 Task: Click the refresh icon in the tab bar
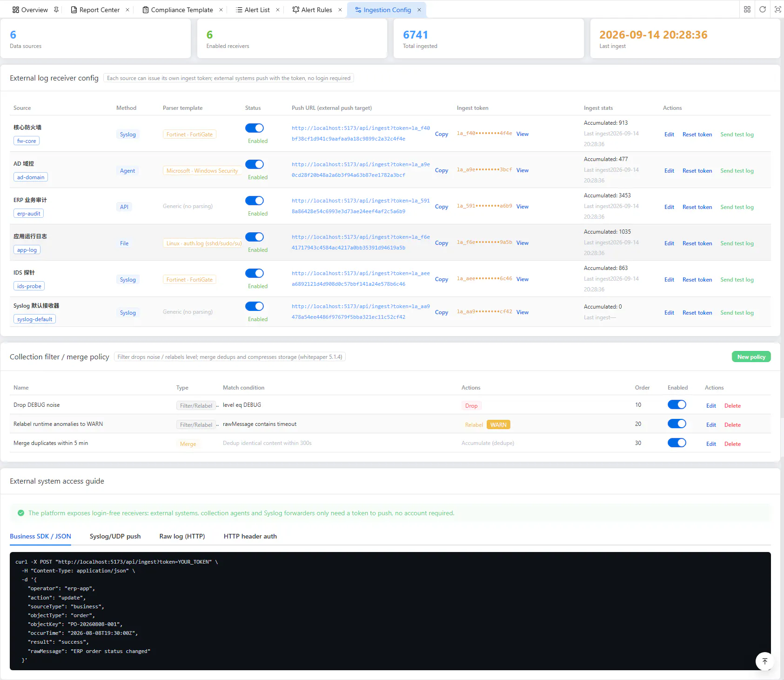click(763, 9)
